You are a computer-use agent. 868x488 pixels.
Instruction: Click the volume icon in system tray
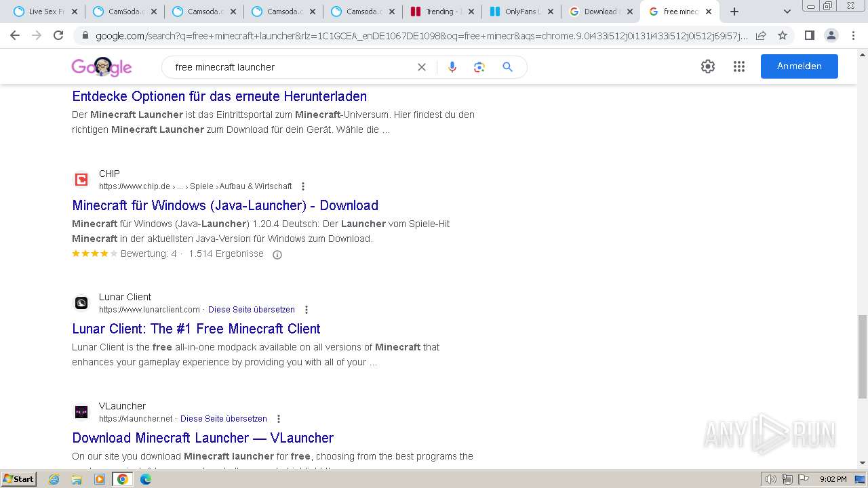[x=771, y=479]
